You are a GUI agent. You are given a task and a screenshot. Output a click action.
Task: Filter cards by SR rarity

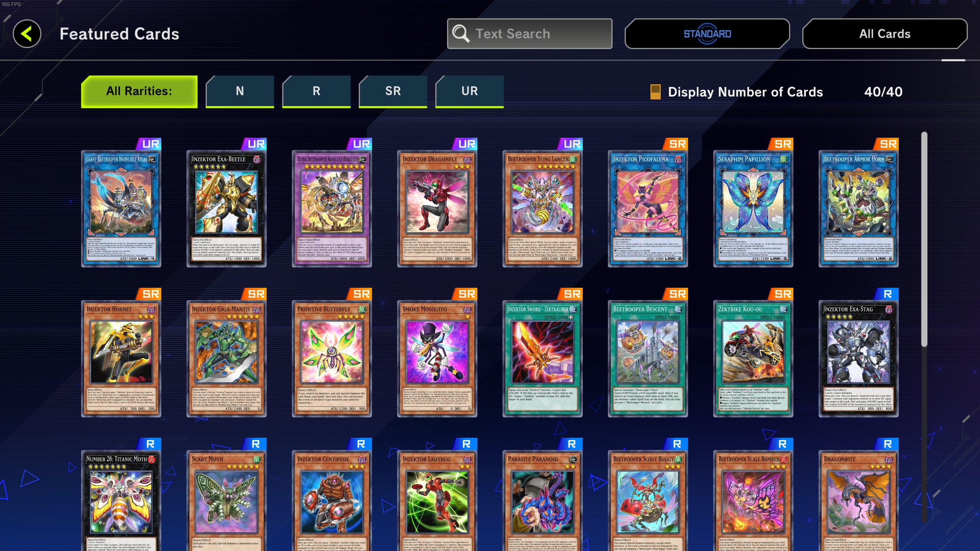393,91
